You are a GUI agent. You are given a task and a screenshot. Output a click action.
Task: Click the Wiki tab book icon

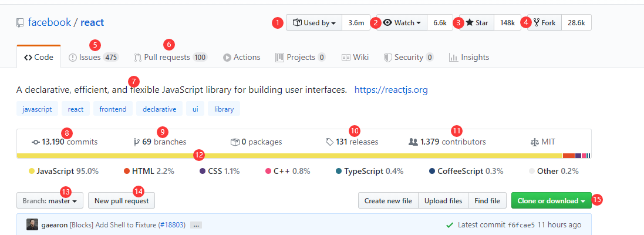pyautogui.click(x=346, y=58)
